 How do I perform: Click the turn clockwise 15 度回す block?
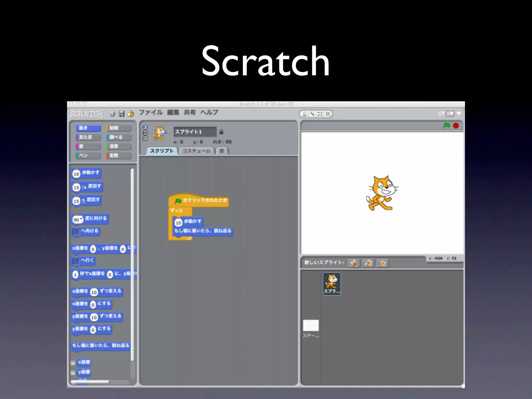coord(87,187)
